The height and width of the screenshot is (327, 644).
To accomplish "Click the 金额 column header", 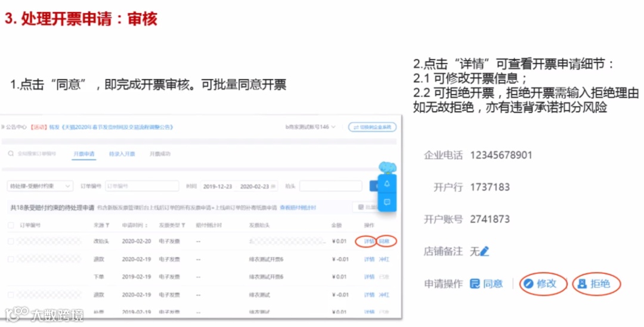I will pyautogui.click(x=336, y=225).
